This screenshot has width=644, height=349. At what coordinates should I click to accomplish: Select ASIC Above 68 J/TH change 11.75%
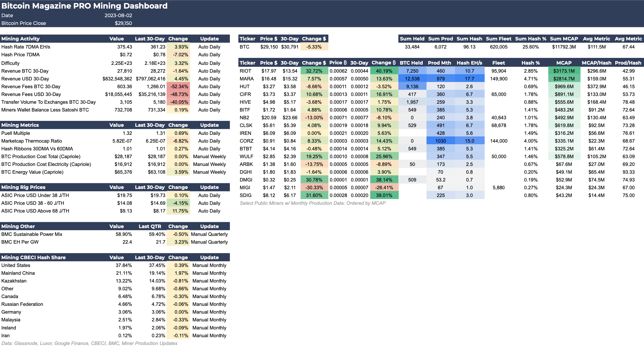click(x=178, y=211)
